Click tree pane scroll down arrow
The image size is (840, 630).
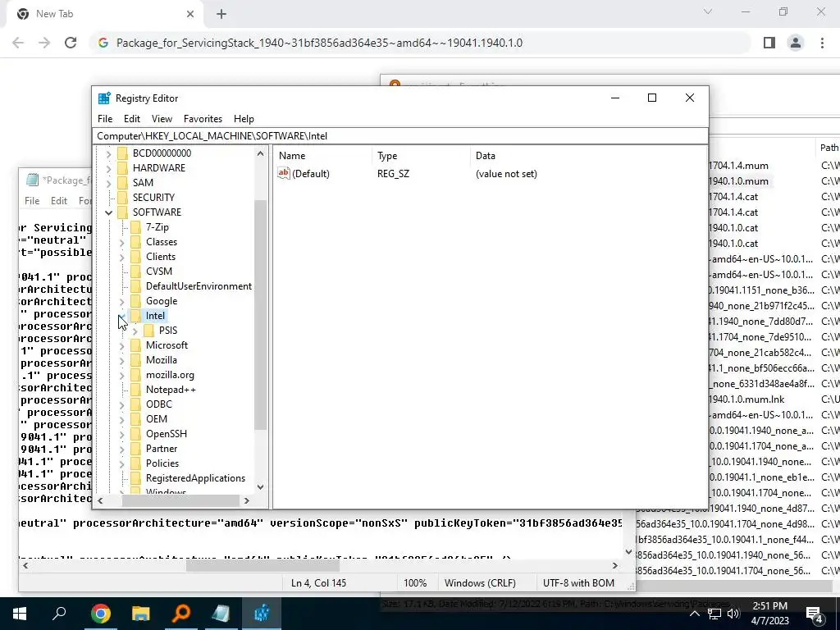point(260,487)
